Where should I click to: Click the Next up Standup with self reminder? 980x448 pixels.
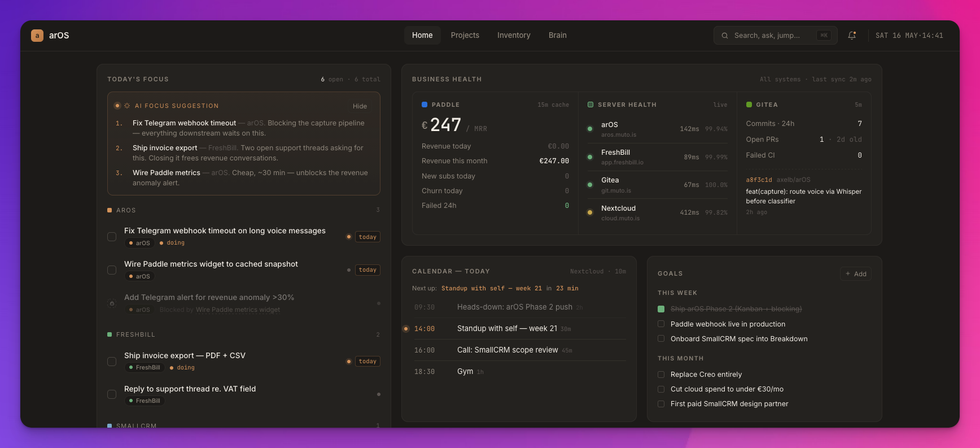tap(492, 288)
